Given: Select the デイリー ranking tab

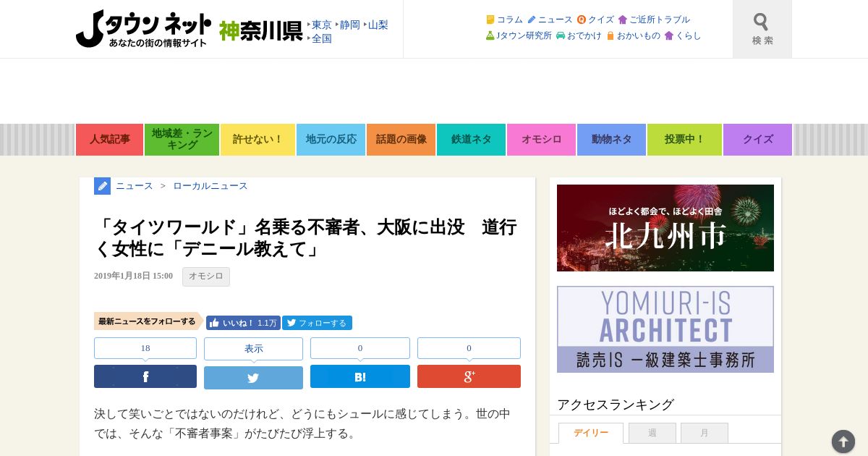Looking at the screenshot, I should pyautogui.click(x=591, y=433).
